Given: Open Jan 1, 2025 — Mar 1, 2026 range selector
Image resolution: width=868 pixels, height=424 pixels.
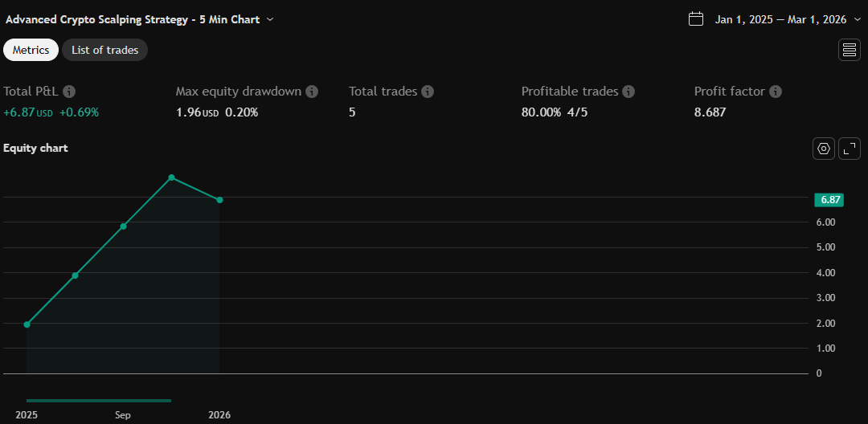Looking at the screenshot, I should point(780,19).
